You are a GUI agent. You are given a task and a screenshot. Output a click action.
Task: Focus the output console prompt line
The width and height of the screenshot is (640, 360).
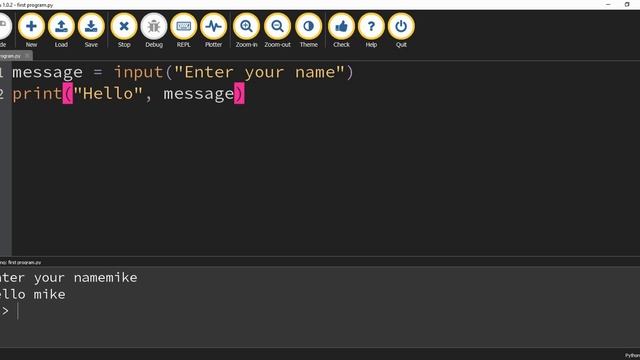(x=10, y=311)
